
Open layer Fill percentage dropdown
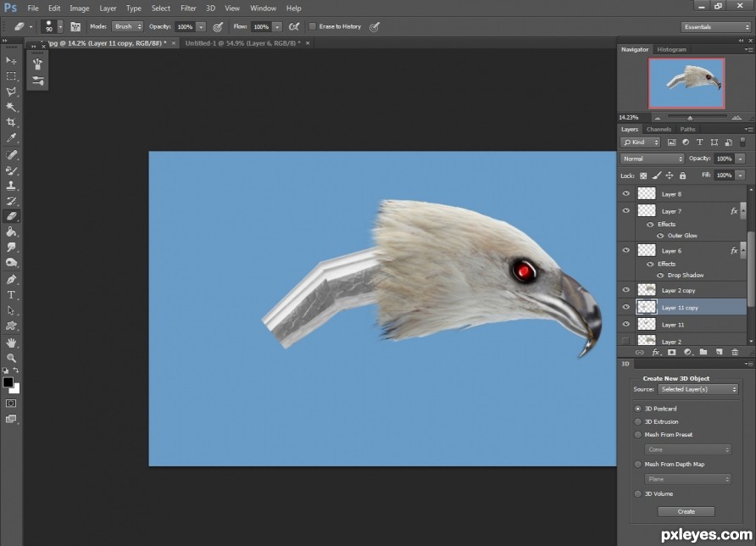coord(741,175)
